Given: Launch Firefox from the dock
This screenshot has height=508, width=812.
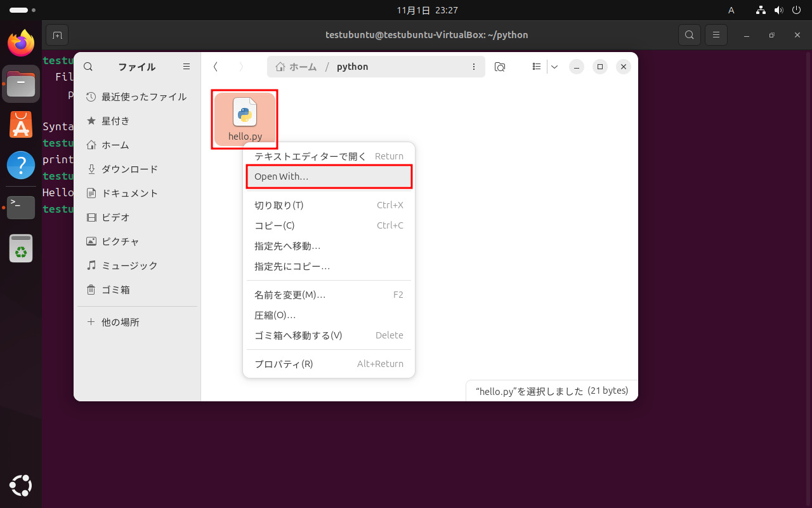Looking at the screenshot, I should [20, 43].
